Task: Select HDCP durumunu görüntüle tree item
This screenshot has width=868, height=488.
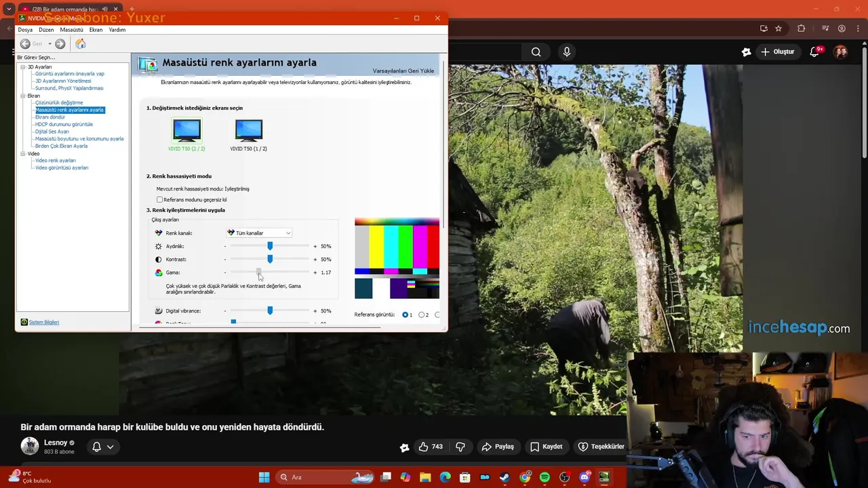Action: point(64,125)
